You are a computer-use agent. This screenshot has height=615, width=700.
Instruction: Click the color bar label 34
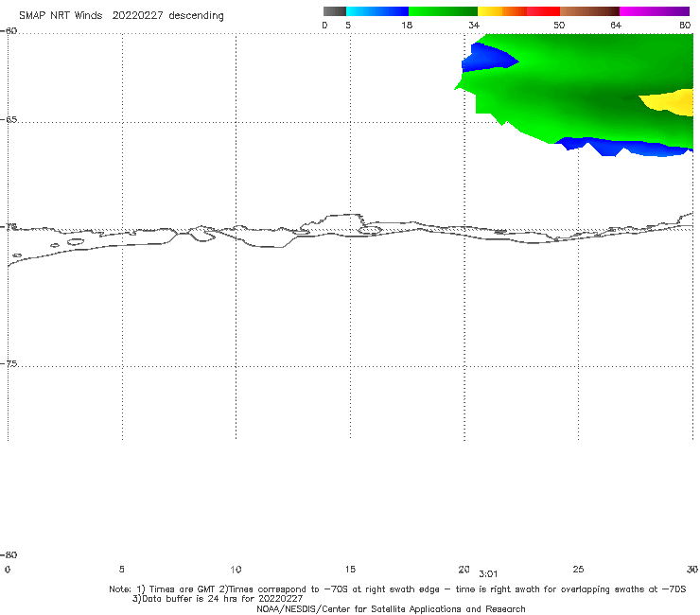pyautogui.click(x=474, y=25)
